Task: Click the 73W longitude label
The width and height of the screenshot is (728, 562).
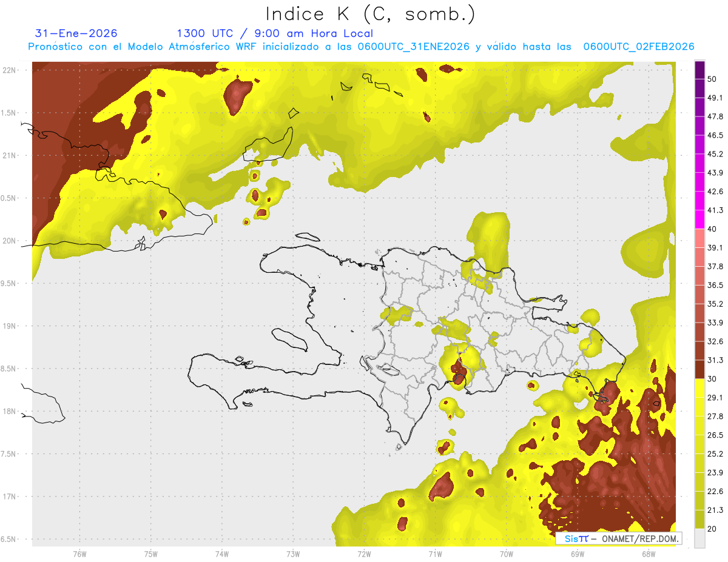Action: pos(293,554)
